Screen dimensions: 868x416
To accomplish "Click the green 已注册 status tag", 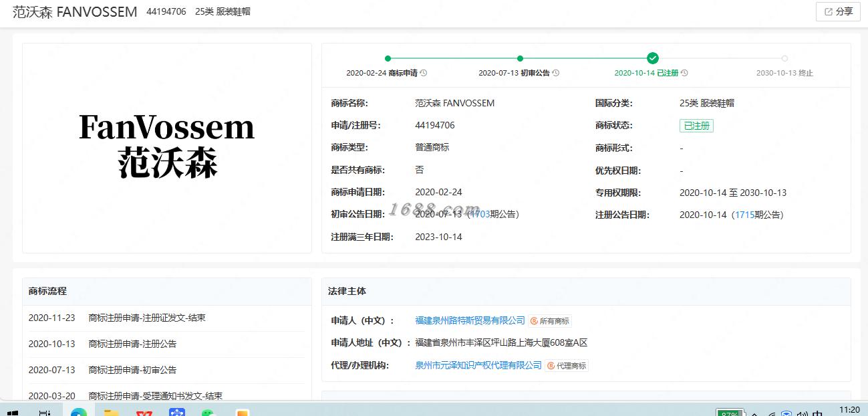I will 696,125.
